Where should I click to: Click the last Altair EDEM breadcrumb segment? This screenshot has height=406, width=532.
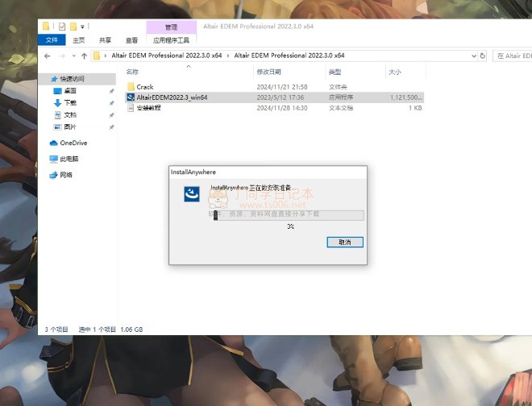click(x=289, y=56)
